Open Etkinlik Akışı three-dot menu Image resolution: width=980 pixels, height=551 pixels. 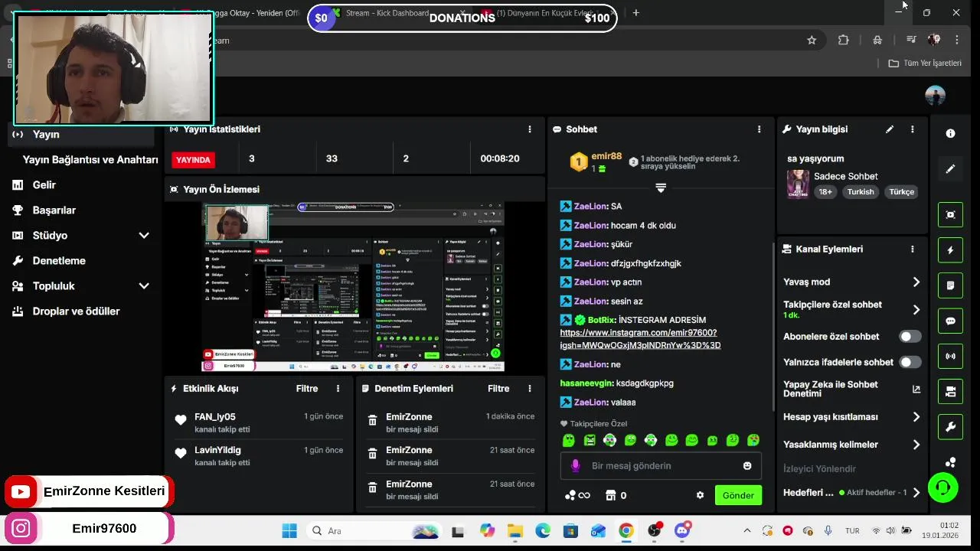338,388
